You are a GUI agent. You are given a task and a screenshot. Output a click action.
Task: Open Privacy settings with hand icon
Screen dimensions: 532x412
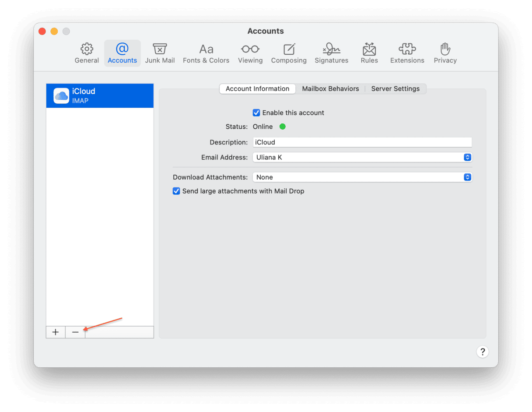tap(445, 53)
